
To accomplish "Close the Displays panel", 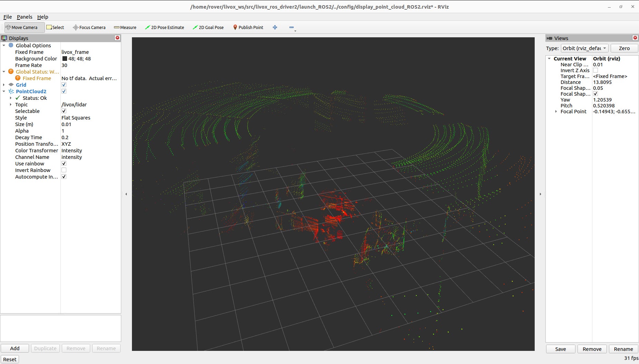I will coord(117,38).
